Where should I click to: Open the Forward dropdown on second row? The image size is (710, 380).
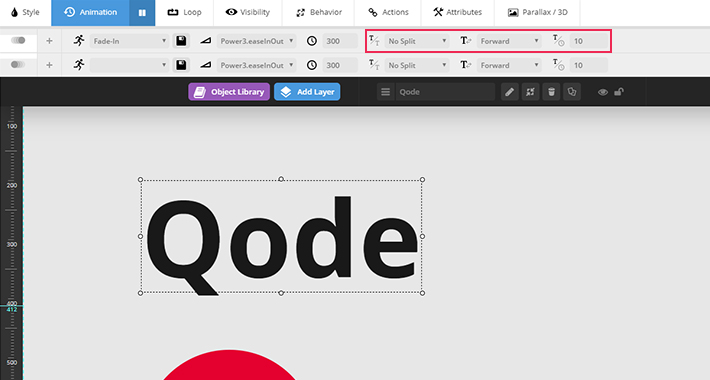point(509,65)
